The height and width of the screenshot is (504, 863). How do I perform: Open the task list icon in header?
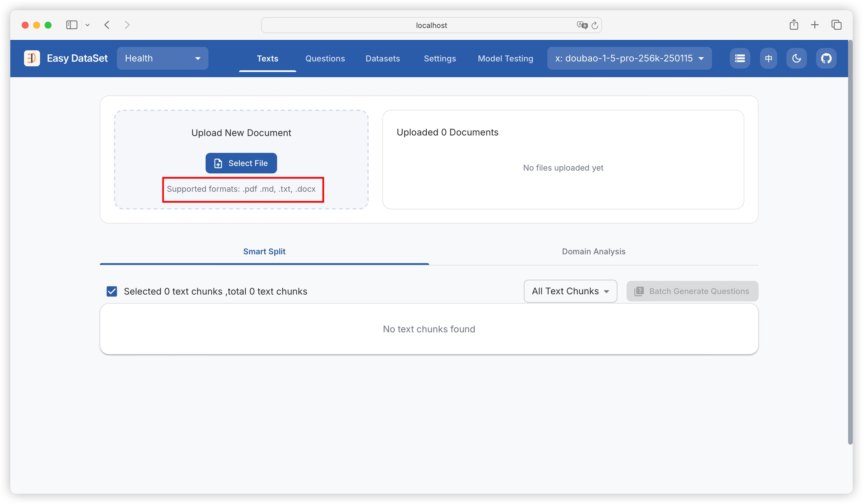(740, 58)
